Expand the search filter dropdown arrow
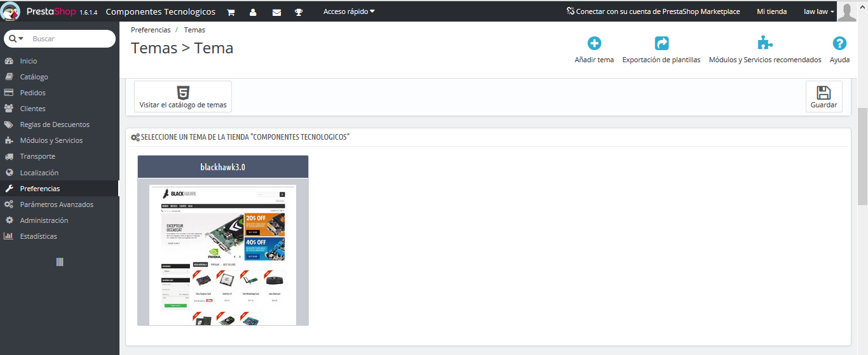The width and height of the screenshot is (868, 355). [17, 39]
